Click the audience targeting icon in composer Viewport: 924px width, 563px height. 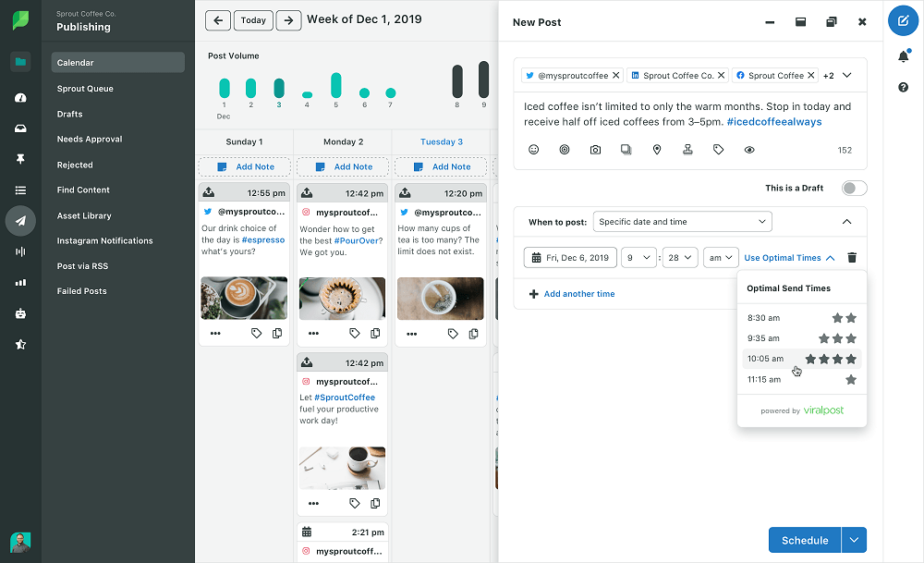click(565, 150)
